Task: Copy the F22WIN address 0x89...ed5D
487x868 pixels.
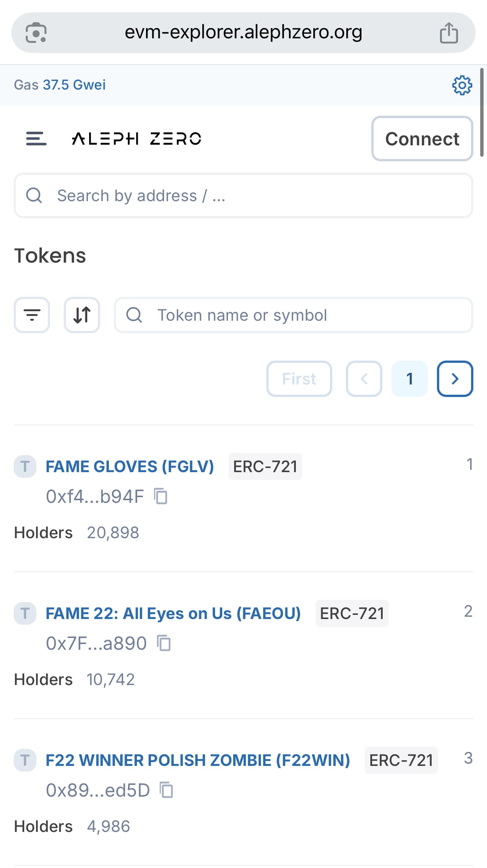Action: tap(167, 790)
